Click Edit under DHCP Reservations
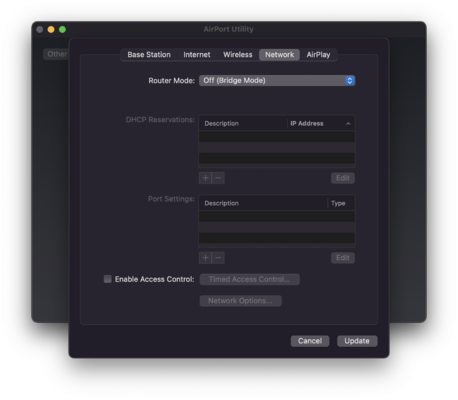Screen dimensions: 458x400 [343, 178]
